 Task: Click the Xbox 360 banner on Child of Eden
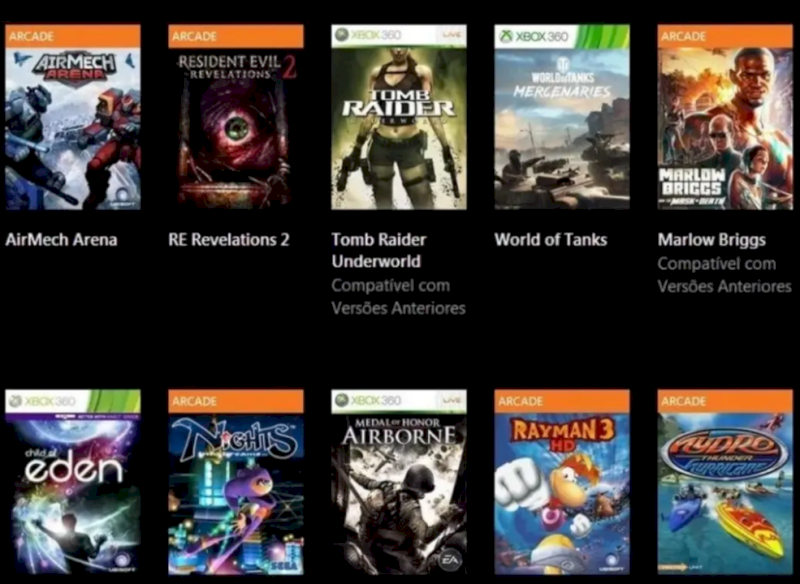[73, 401]
